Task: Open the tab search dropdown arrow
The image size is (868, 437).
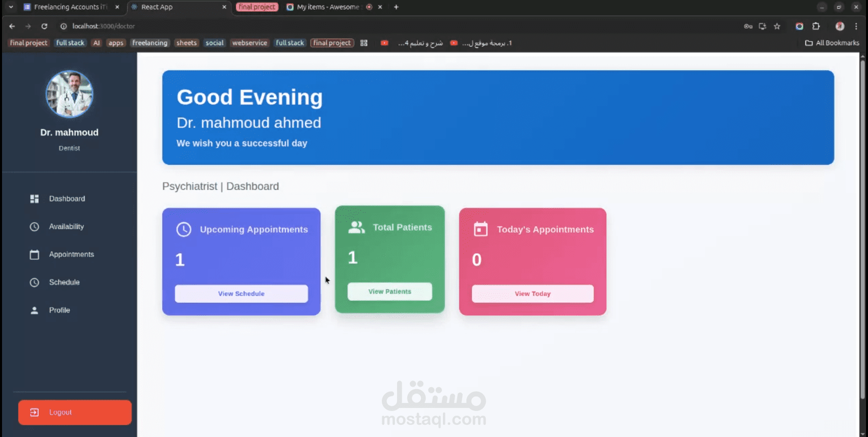Action: 11,7
